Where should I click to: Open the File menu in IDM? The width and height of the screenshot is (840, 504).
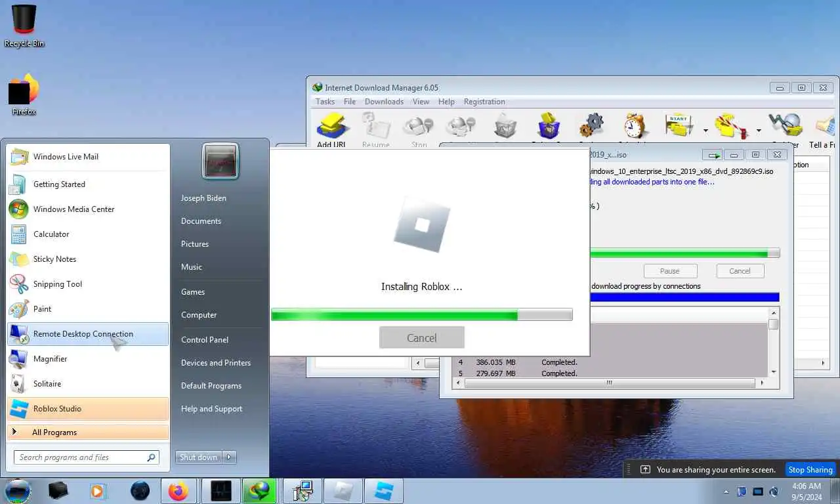click(350, 102)
